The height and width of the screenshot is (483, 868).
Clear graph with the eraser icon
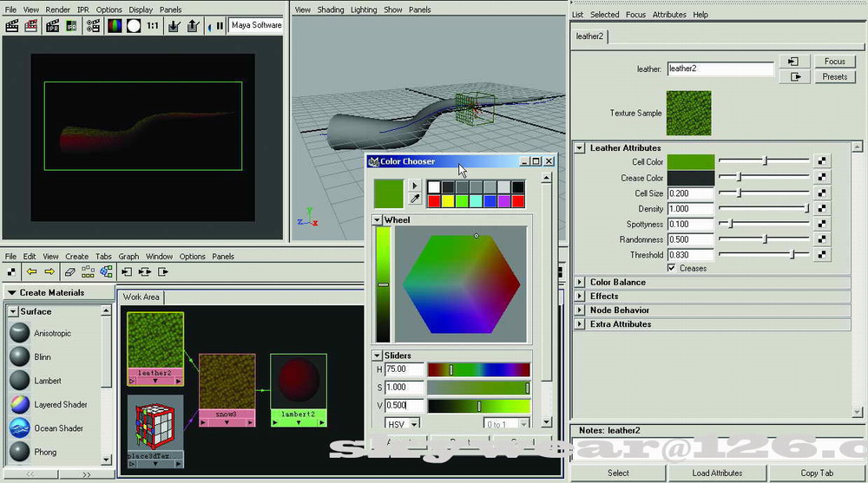(69, 271)
